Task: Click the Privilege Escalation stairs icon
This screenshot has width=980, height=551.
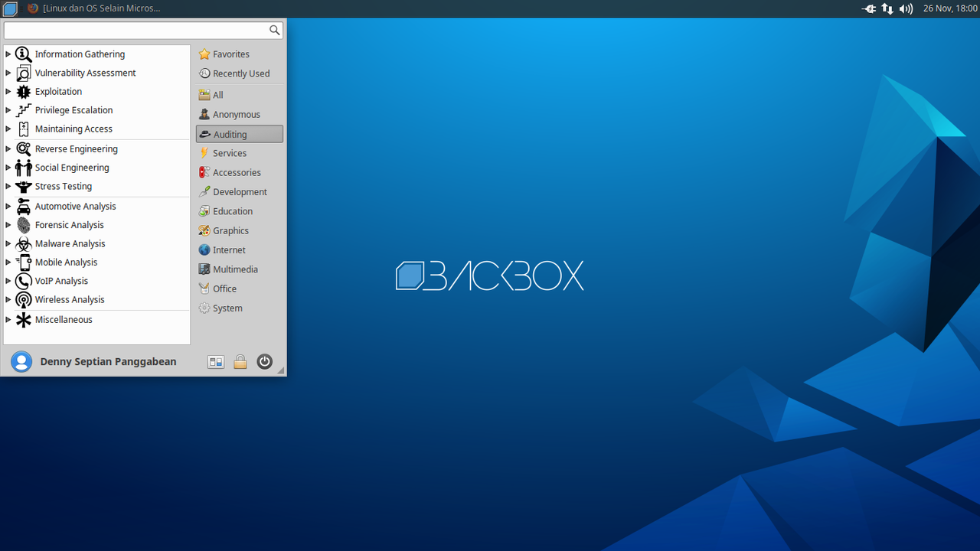Action: (24, 110)
